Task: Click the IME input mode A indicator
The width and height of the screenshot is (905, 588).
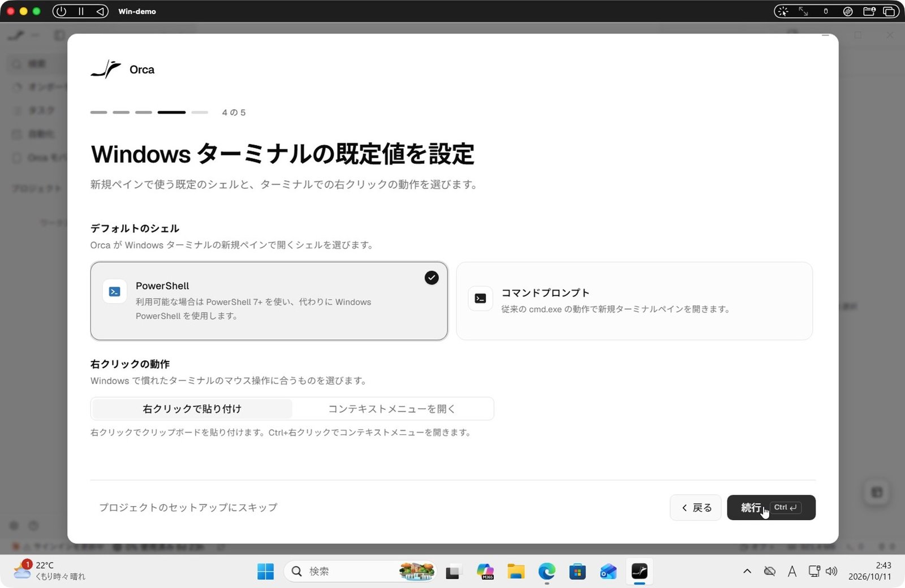Action: pos(792,572)
